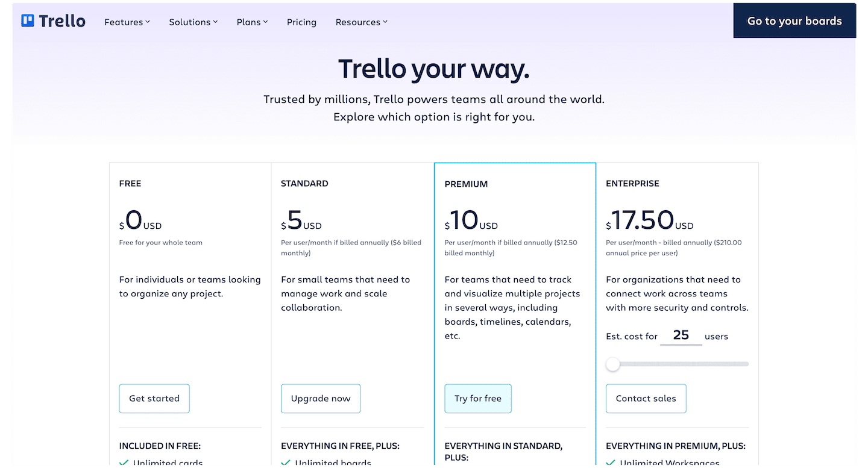868x468 pixels.
Task: Click the $10 Premium price
Action: (x=471, y=220)
